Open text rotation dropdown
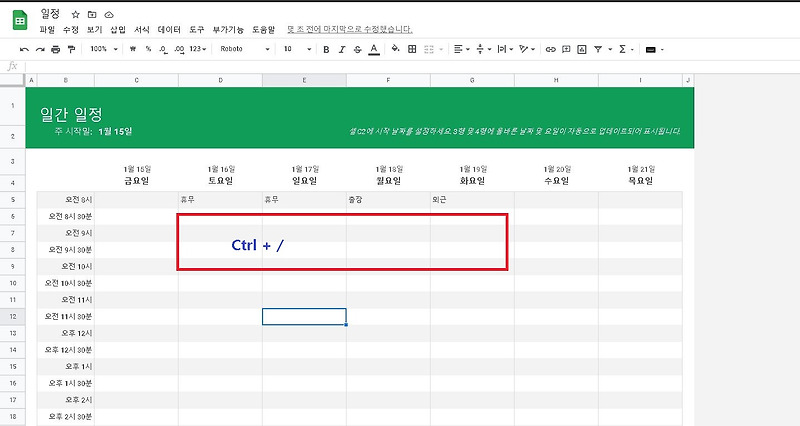 [527, 49]
